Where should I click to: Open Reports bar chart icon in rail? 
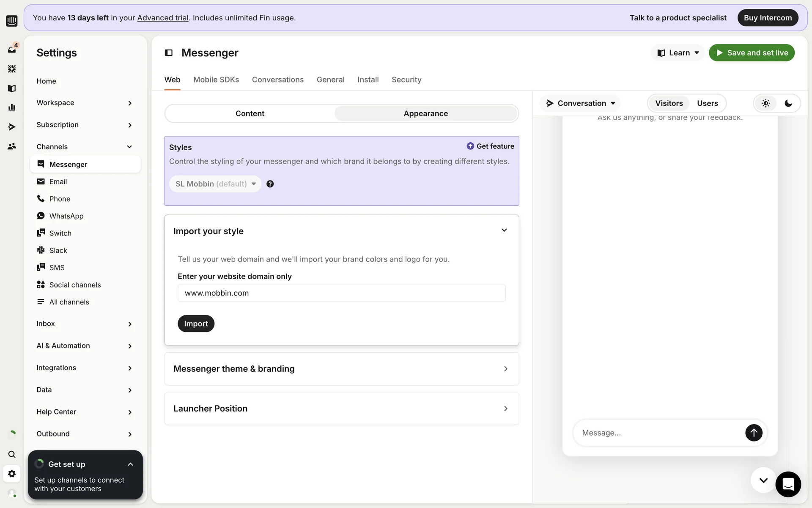click(12, 108)
